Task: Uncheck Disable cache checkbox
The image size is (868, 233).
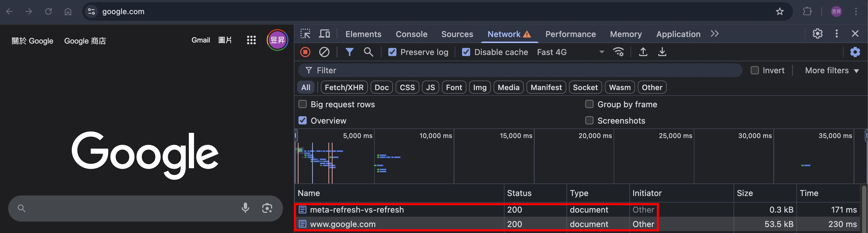Action: pos(466,52)
